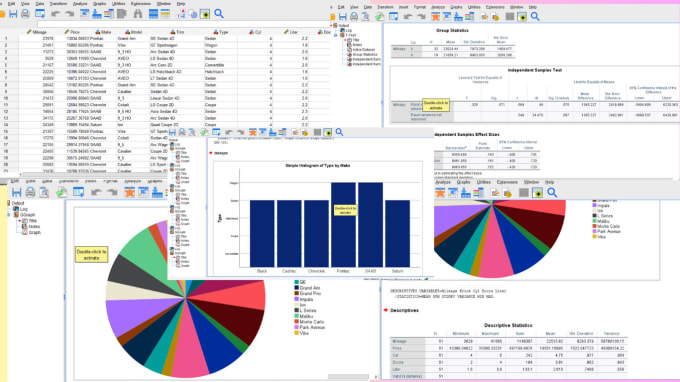This screenshot has width=680, height=382.
Task: Export output in pie chart viewer toolbar
Action: click(61, 192)
